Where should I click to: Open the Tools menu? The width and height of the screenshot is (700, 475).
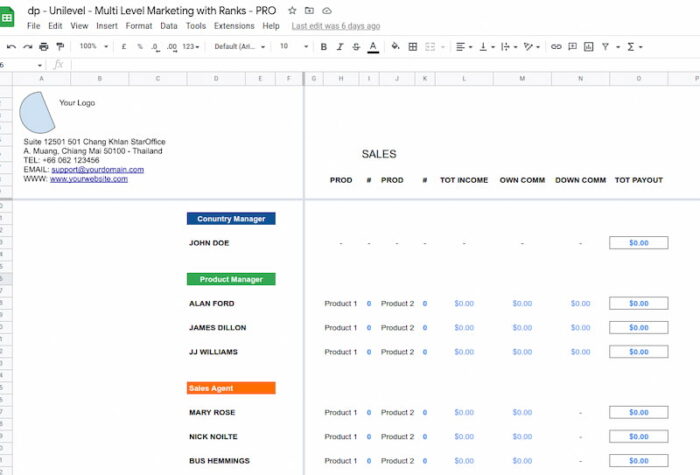196,26
